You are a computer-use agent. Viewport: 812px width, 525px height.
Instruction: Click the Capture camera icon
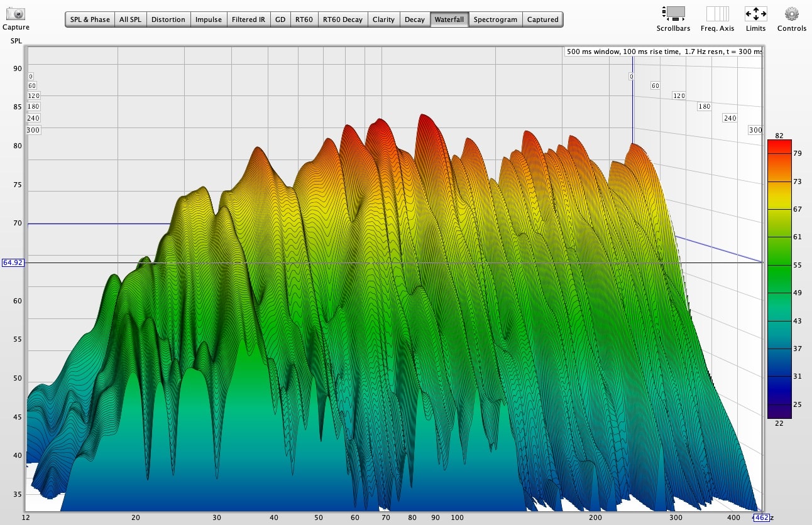15,14
